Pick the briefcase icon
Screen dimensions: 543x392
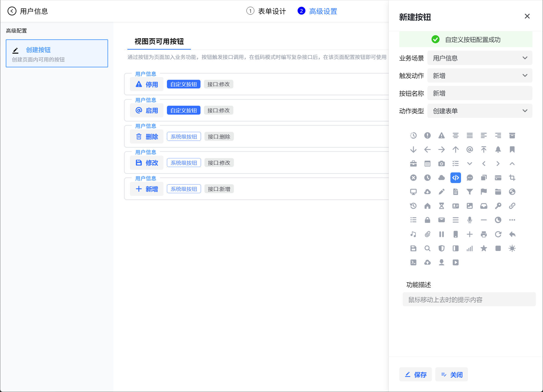tap(413, 164)
